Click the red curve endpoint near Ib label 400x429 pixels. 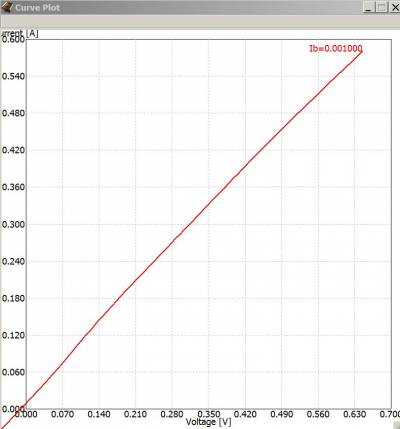362,52
